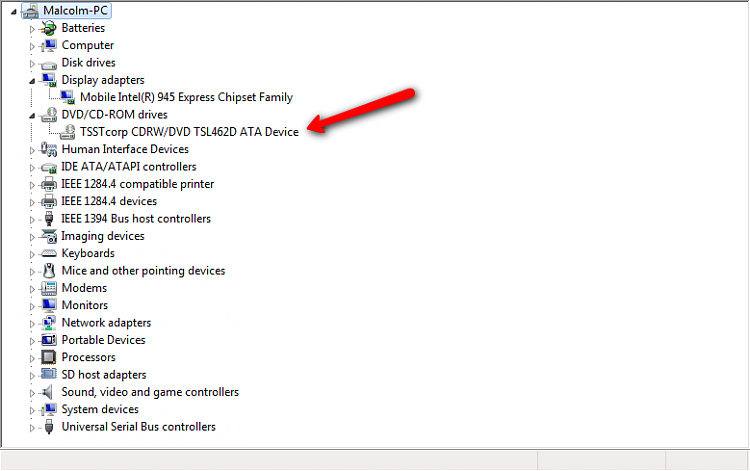Select the Batteries label
Viewport: 750px width, 471px height.
(x=83, y=28)
